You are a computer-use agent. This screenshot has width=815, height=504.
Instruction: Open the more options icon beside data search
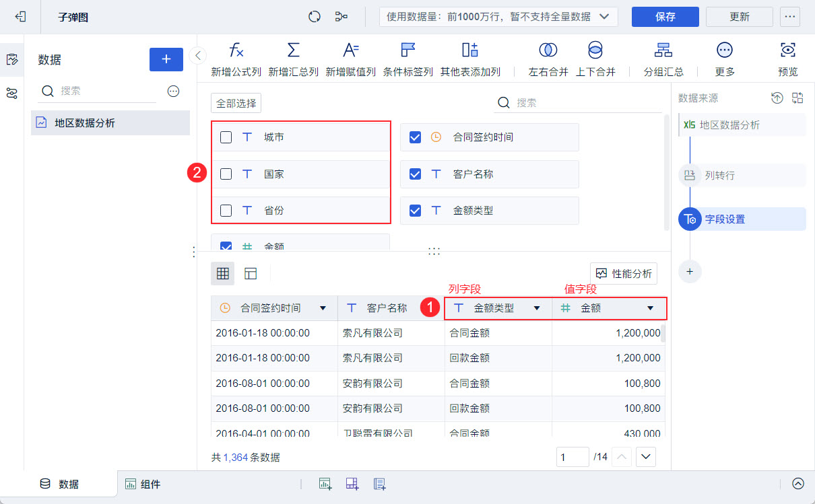point(173,91)
